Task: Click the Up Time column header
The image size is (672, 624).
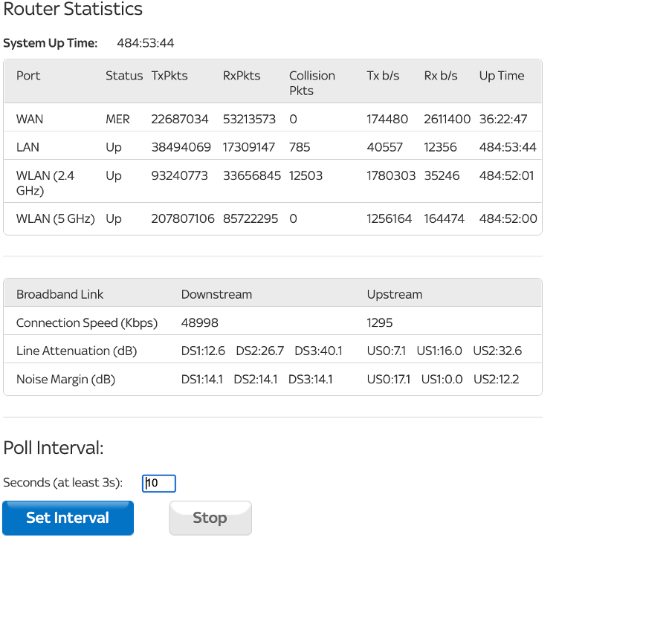Action: click(501, 76)
